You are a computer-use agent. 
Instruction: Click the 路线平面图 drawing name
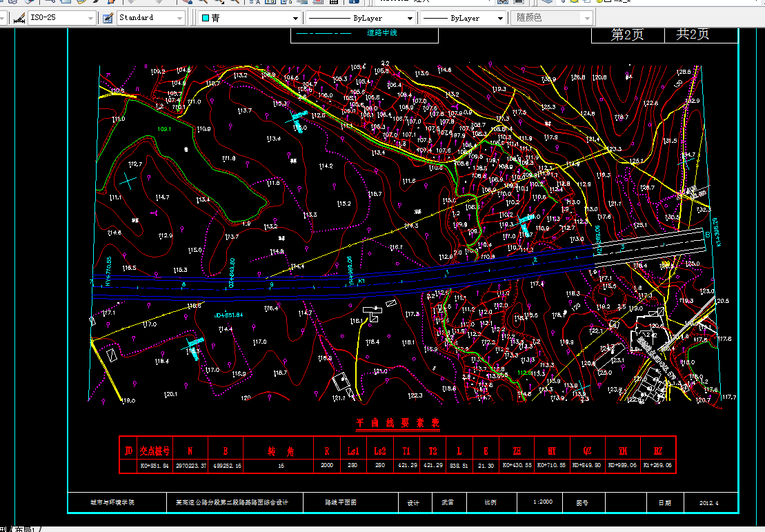(x=341, y=502)
